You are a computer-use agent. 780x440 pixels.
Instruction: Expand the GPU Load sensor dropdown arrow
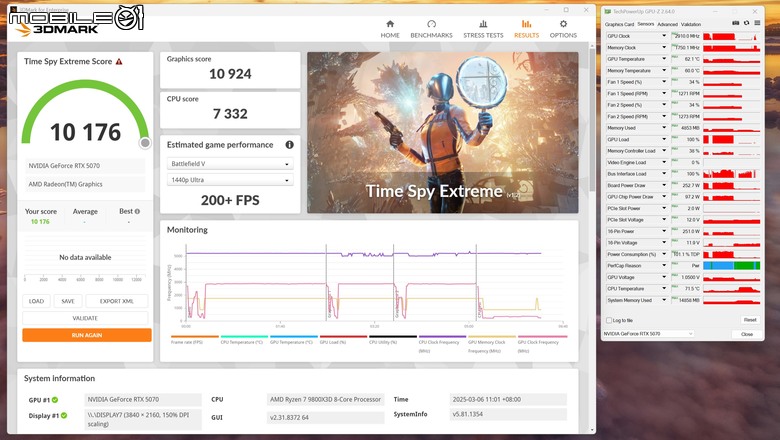tap(664, 139)
